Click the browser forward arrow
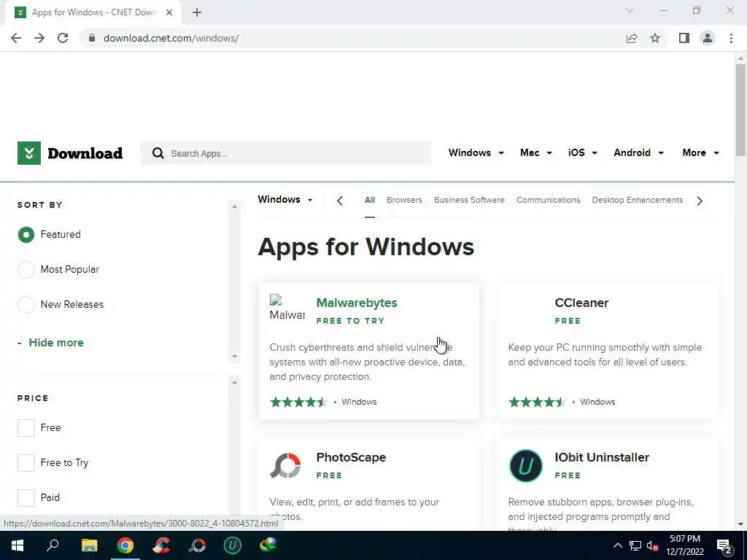Viewport: 747px width, 560px height. click(39, 38)
